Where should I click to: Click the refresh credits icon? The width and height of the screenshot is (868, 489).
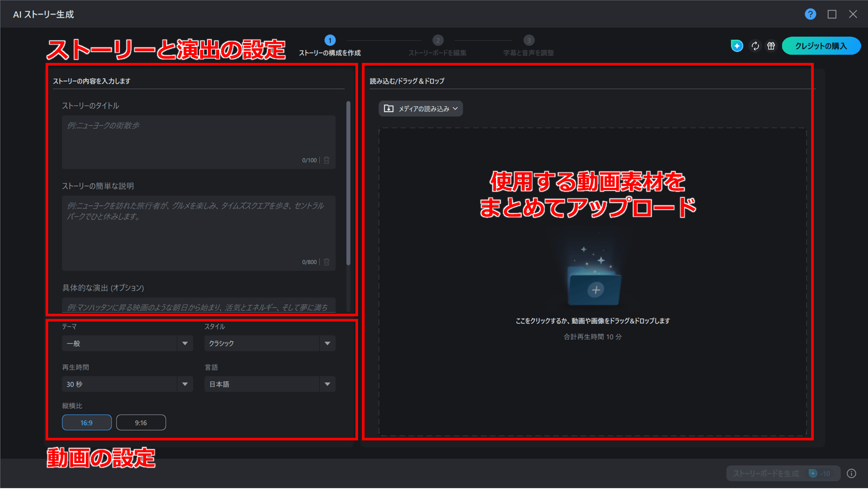[x=755, y=46]
